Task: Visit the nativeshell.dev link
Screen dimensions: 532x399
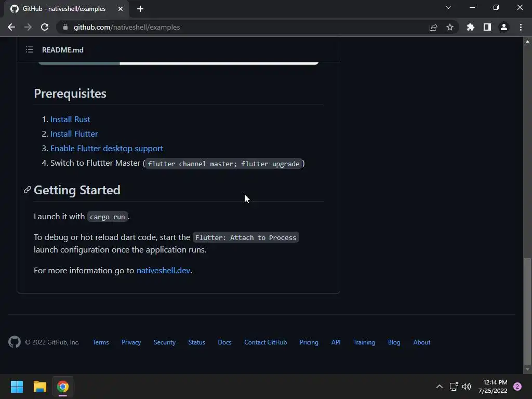Action: tap(163, 270)
